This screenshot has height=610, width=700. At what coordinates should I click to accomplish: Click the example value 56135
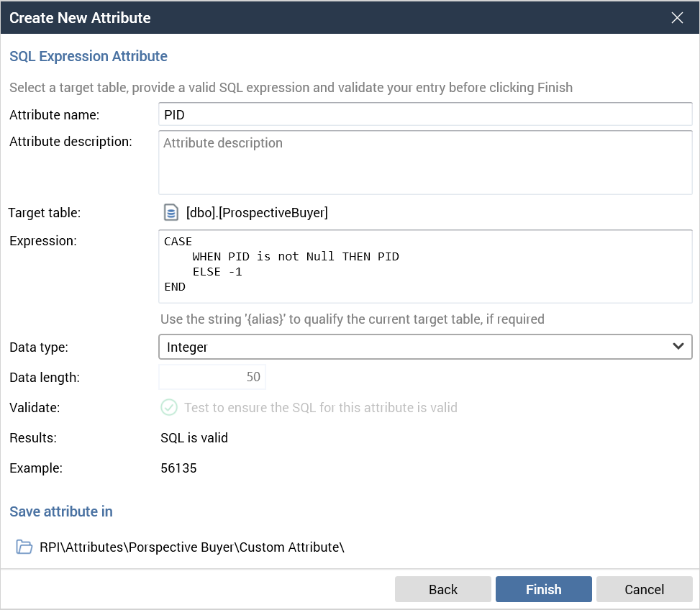point(178,468)
